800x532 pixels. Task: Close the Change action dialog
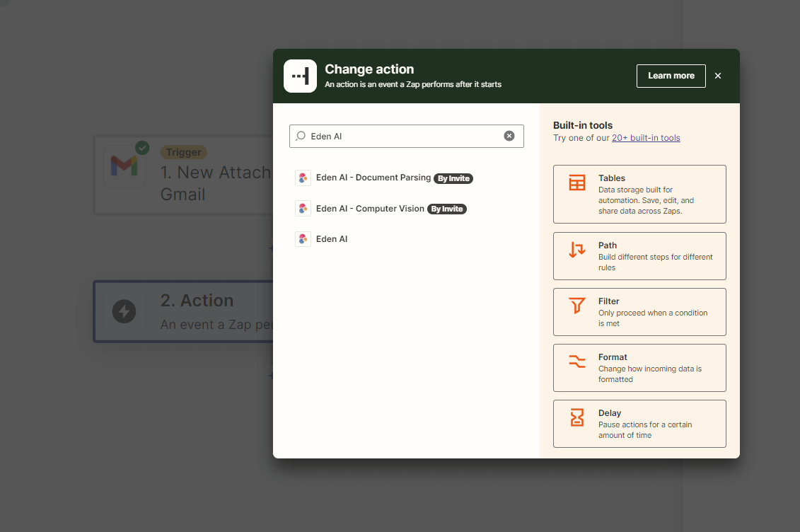pyautogui.click(x=718, y=76)
